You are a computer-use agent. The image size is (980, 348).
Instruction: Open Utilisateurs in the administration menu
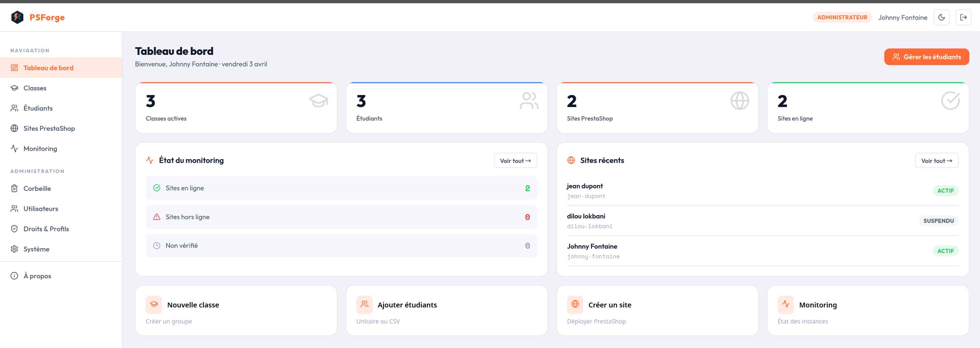40,208
